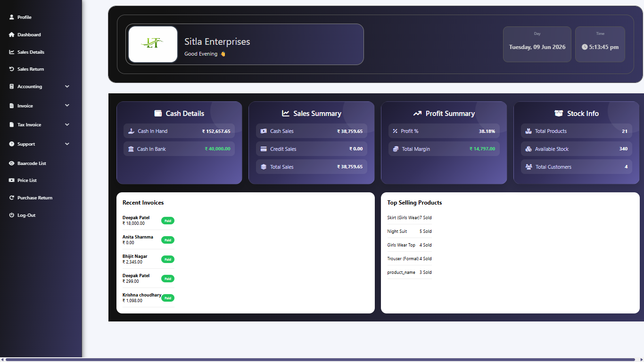644x362 pixels.
Task: Click the Dashboard home icon
Action: coord(12,34)
